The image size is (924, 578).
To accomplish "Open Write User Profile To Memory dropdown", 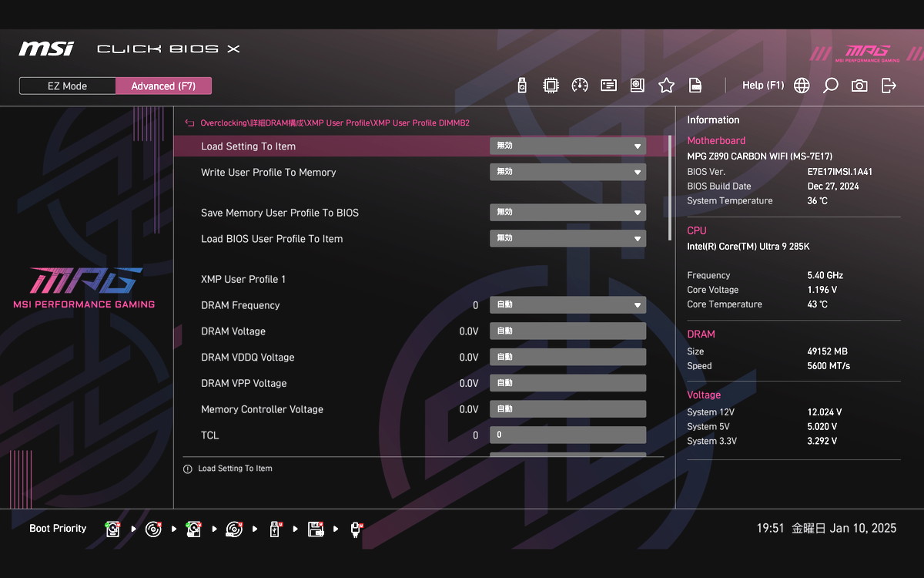I will point(568,173).
